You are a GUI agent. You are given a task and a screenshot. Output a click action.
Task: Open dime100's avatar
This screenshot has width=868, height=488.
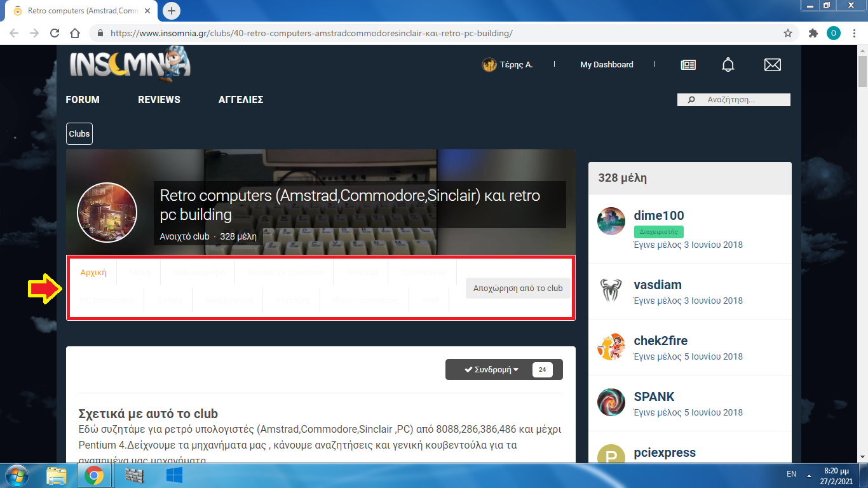[611, 220]
